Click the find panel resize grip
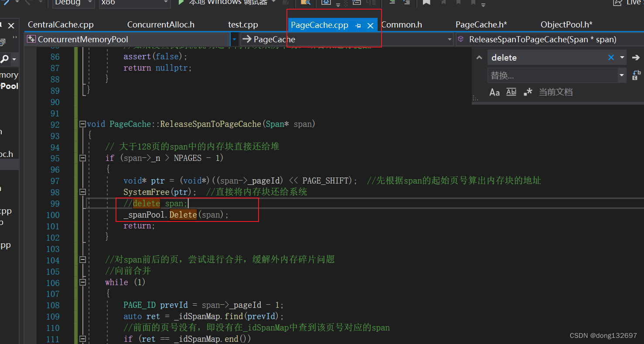The height and width of the screenshot is (344, 644). 475,99
